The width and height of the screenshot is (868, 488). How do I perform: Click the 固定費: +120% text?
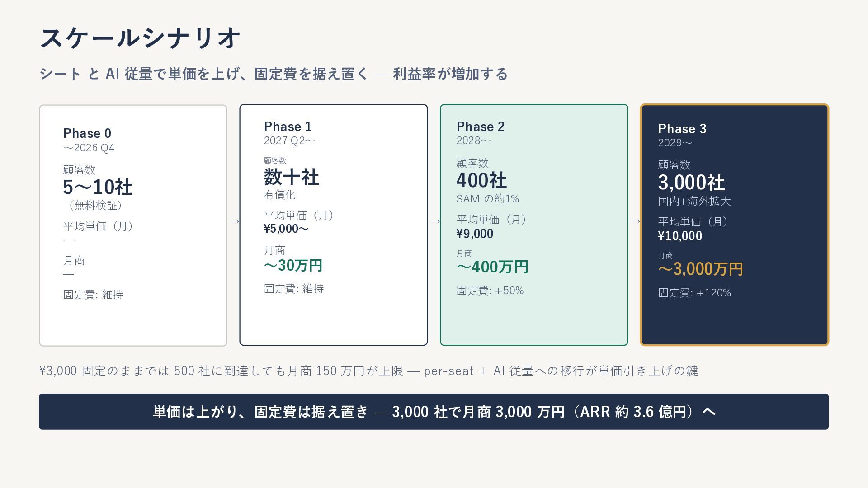694,293
